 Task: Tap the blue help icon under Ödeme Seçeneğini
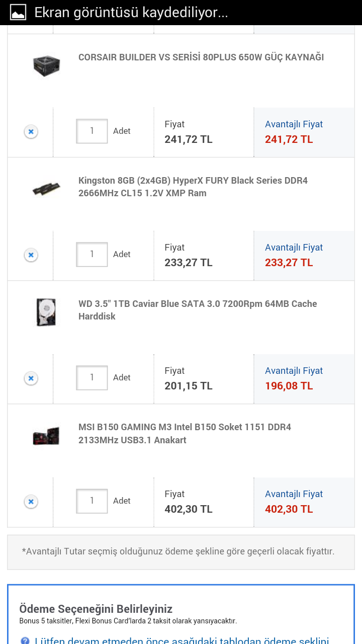coord(25,641)
